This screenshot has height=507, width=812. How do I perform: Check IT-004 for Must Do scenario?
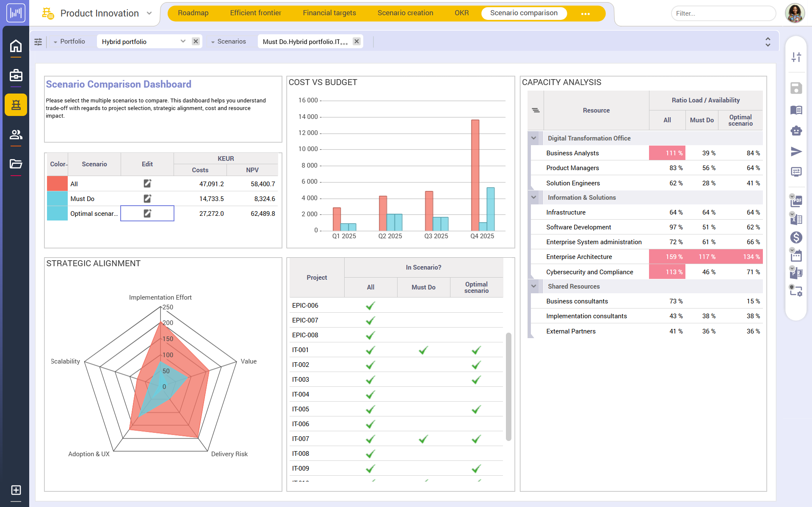pyautogui.click(x=423, y=394)
